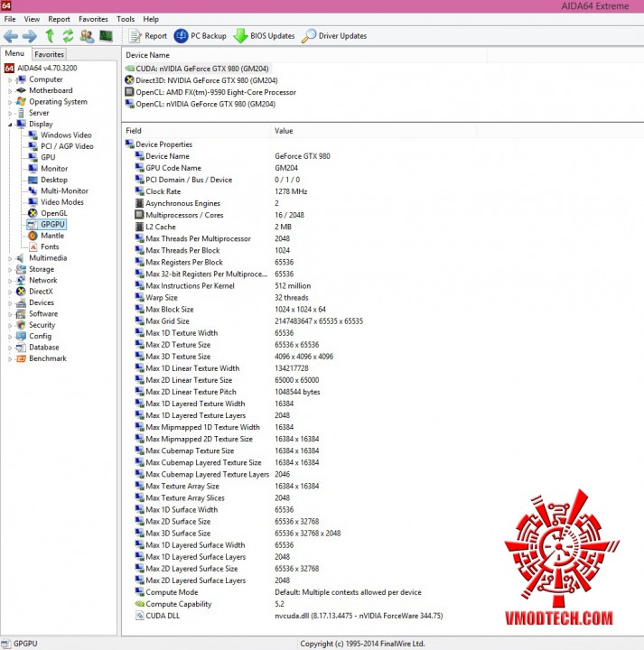Collapse the Display tree node
The image size is (644, 650).
(10, 125)
